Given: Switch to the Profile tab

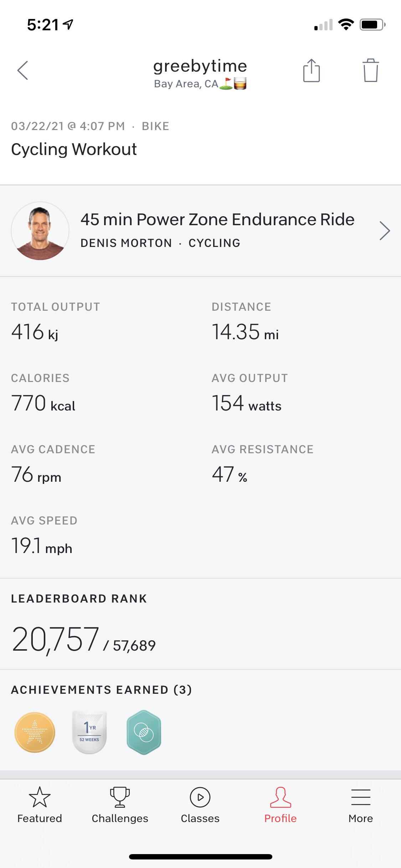Looking at the screenshot, I should coord(281,805).
